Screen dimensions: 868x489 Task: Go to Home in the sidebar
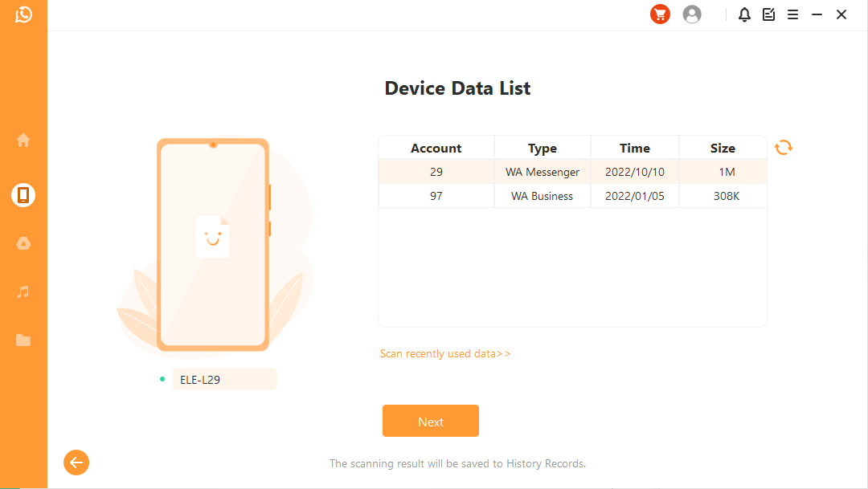(23, 141)
